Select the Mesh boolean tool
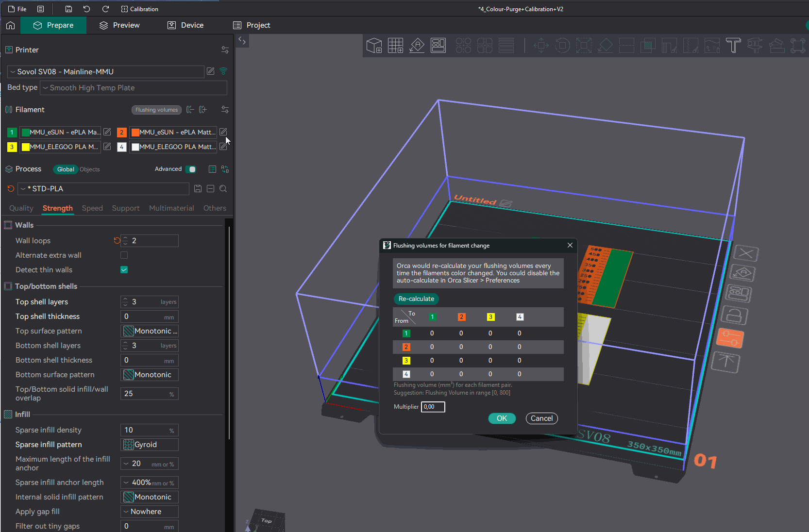The width and height of the screenshot is (809, 532). point(648,46)
